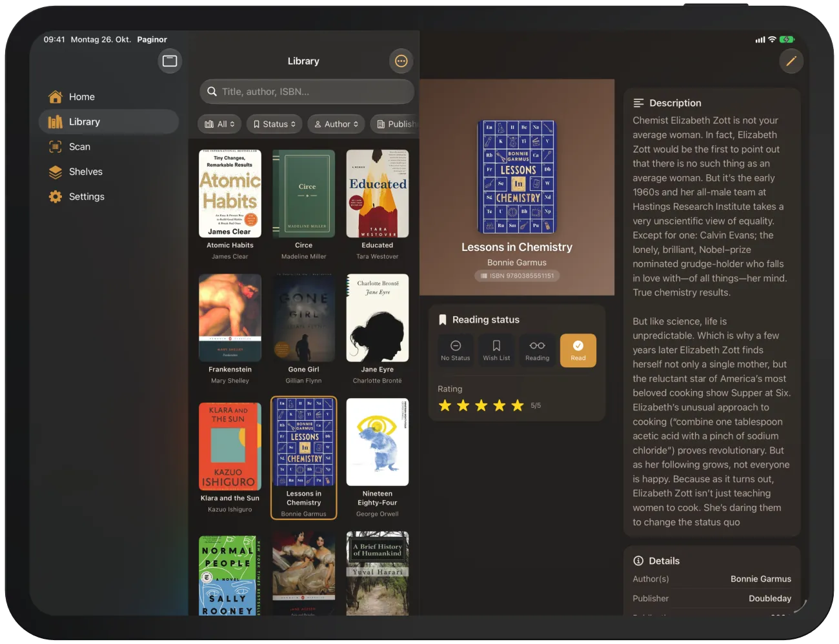This screenshot has height=644, width=839.
Task: Expand the Publisher filter dropdown
Action: 395,124
